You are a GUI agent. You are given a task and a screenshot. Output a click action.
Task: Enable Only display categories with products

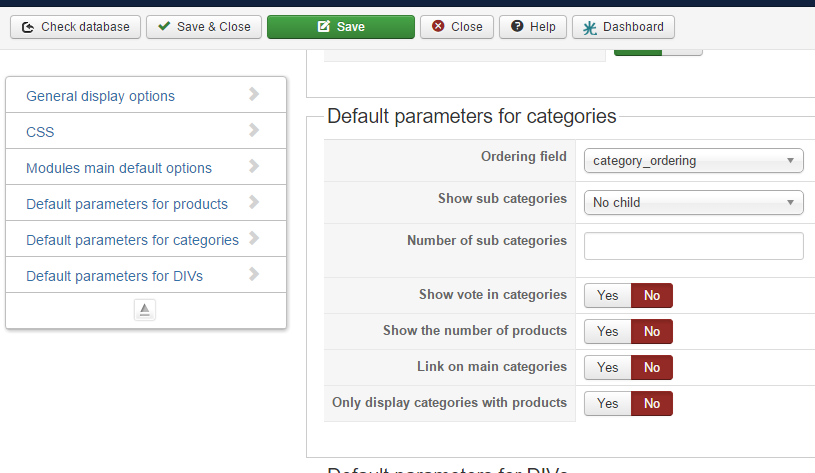pos(607,404)
